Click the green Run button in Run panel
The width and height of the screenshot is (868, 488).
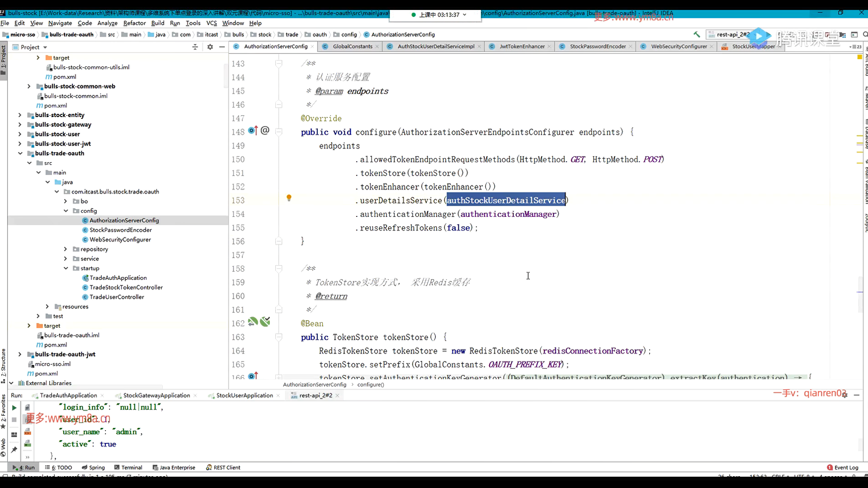(14, 408)
